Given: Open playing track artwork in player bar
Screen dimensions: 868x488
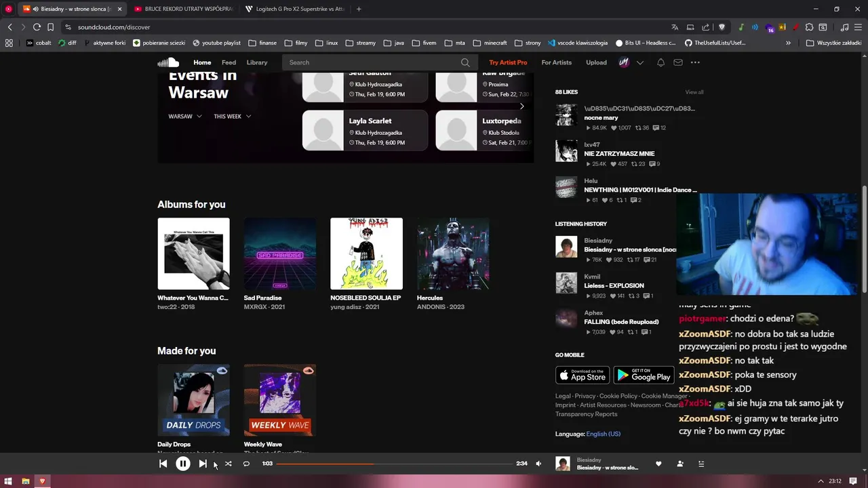Looking at the screenshot, I should (563, 464).
